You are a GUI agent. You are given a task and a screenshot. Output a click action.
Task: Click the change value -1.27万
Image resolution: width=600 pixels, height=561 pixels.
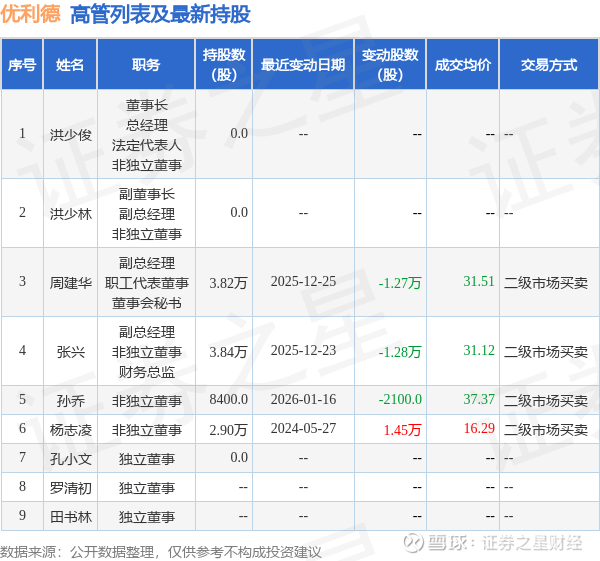point(400,283)
